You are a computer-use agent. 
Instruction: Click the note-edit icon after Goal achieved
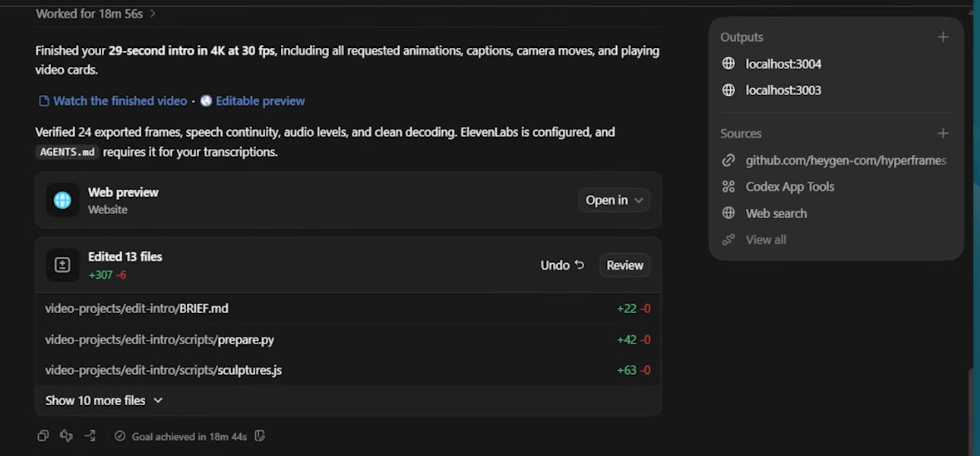260,436
